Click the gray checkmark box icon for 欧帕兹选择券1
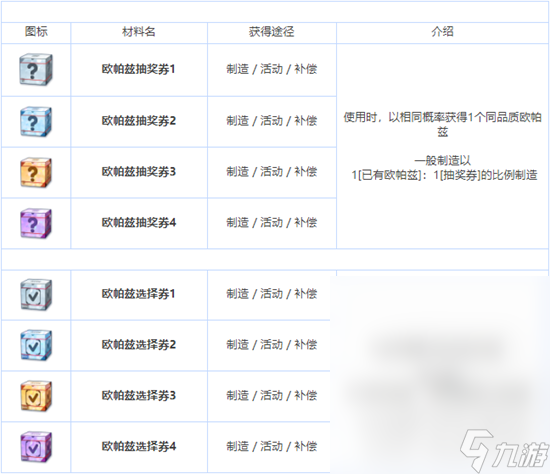 36,294
